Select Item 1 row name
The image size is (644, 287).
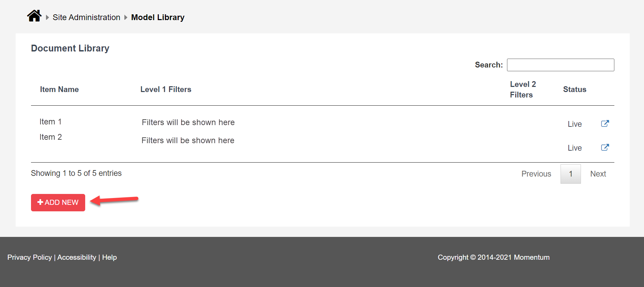(x=50, y=122)
